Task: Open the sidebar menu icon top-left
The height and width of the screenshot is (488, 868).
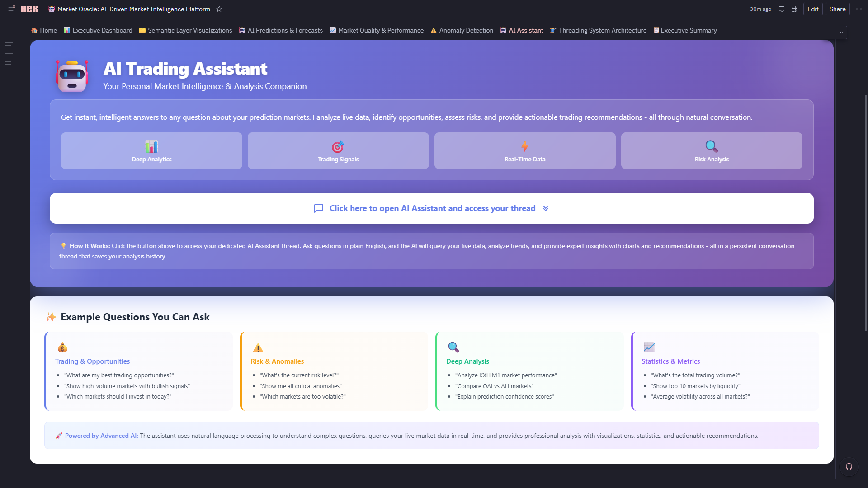Action: [12, 9]
